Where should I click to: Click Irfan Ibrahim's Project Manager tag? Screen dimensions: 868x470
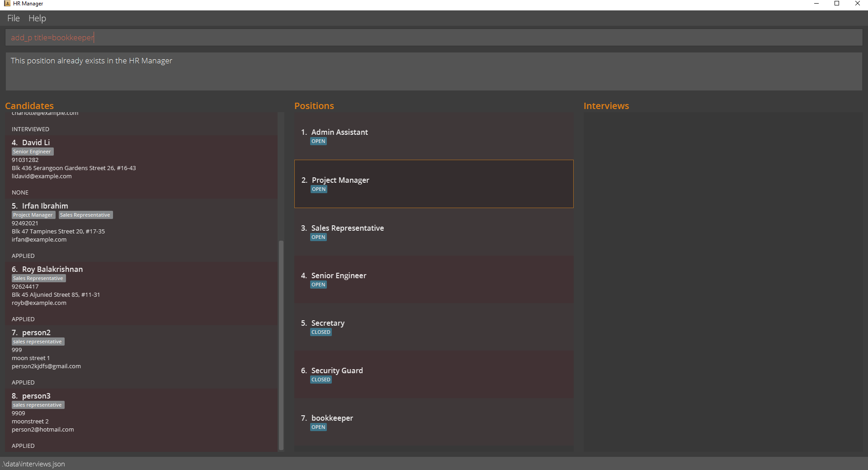[33, 215]
